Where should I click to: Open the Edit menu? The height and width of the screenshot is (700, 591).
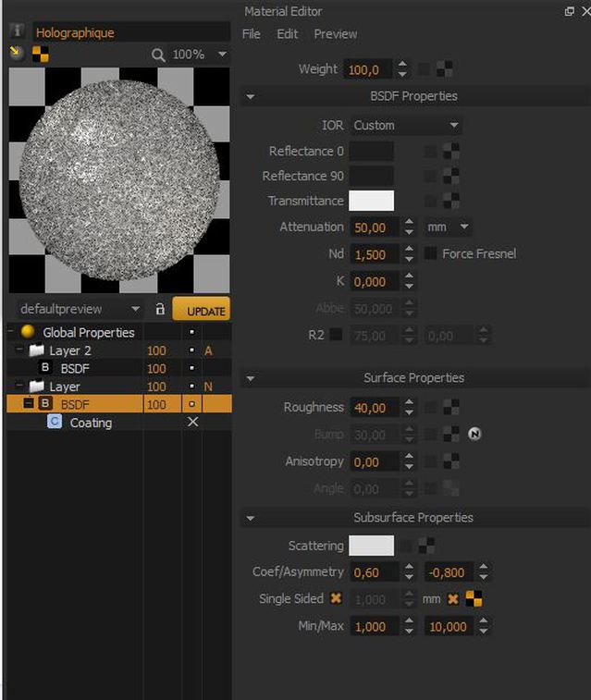(287, 34)
